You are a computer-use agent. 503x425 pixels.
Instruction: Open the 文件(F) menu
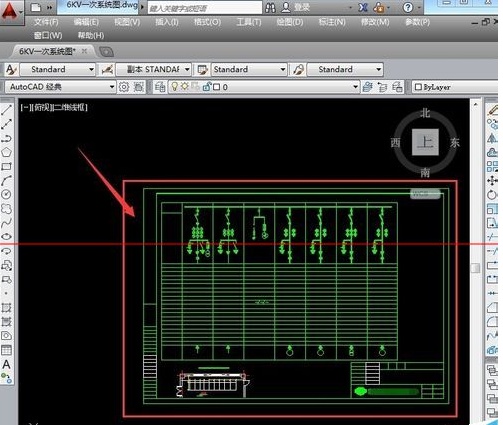(46, 22)
